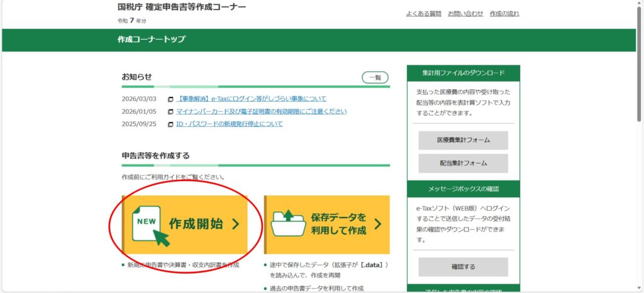Open the マイナンバーカード有効期限 notice link
Viewport: 644px width, 293px height.
point(261,112)
